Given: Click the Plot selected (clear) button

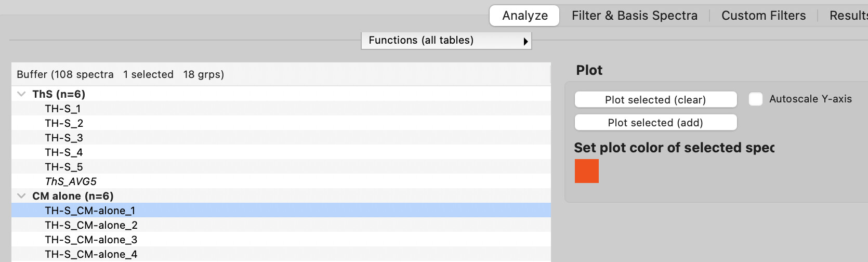Looking at the screenshot, I should [x=655, y=100].
